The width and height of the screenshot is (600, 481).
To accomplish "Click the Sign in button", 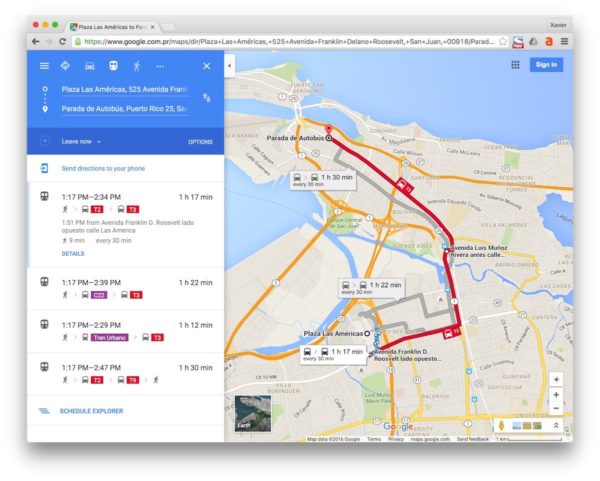I will [546, 65].
